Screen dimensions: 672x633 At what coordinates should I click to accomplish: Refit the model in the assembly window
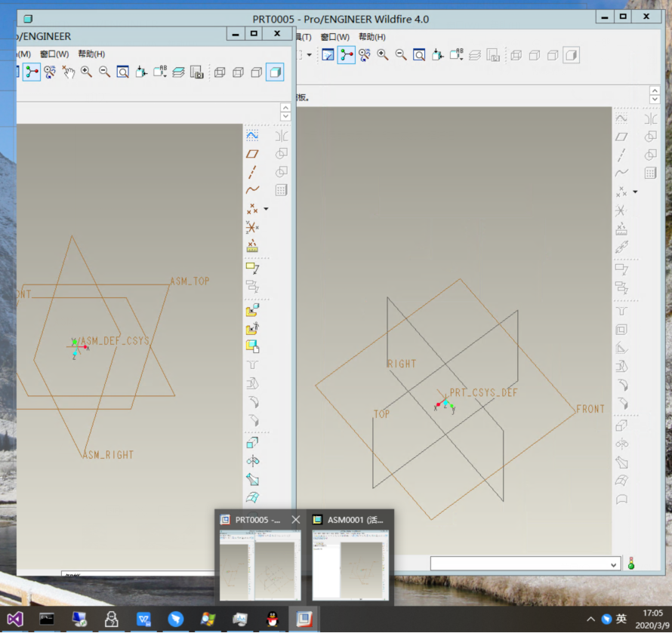[x=123, y=72]
